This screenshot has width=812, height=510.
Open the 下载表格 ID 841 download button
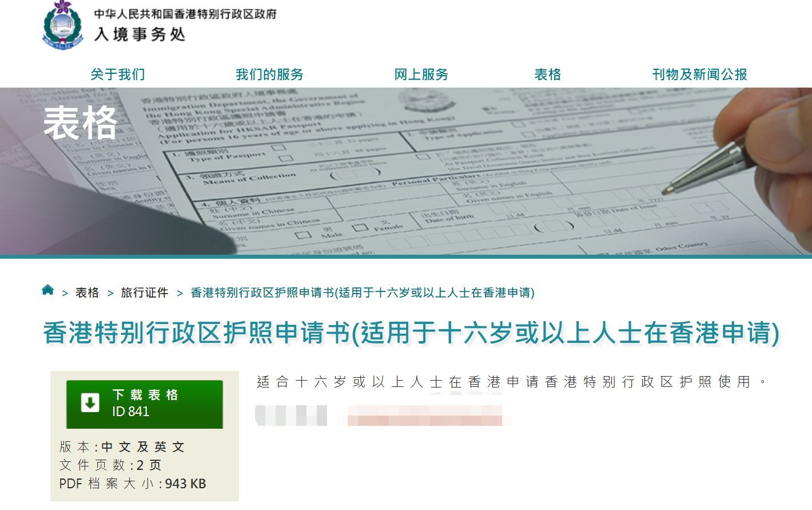pyautogui.click(x=144, y=403)
